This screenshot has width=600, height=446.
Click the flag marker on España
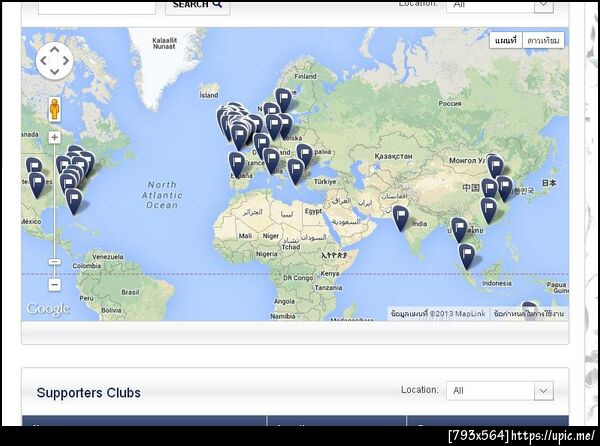click(237, 163)
